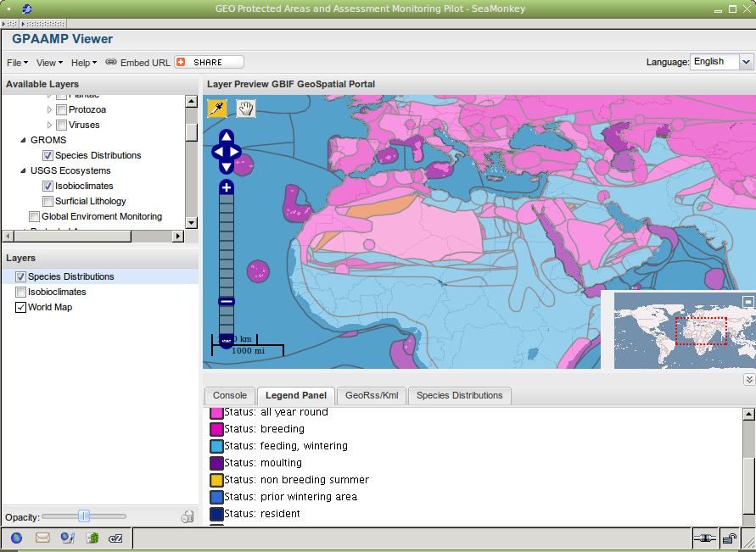Open the Help menu
Viewport: 756px width, 552px height.
click(x=84, y=63)
